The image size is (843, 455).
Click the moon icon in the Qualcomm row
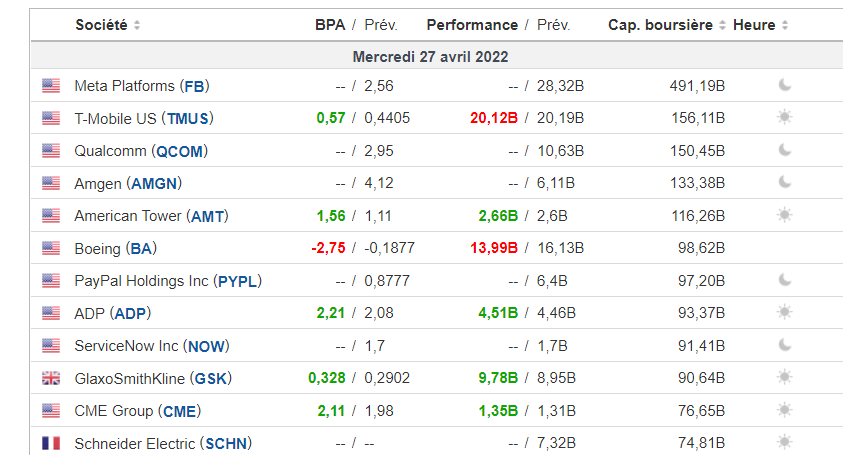tap(785, 151)
